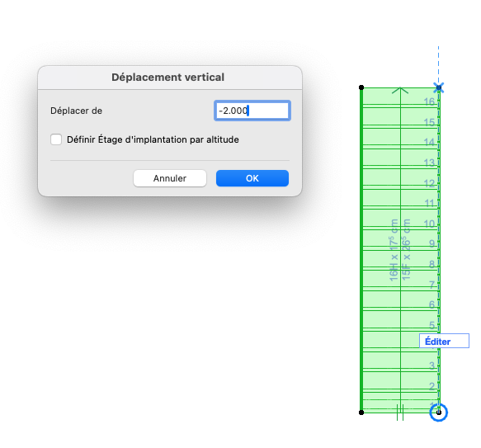Image resolution: width=481 pixels, height=448 pixels.
Task: Click the blue circled node at stair bottom
Action: click(439, 413)
